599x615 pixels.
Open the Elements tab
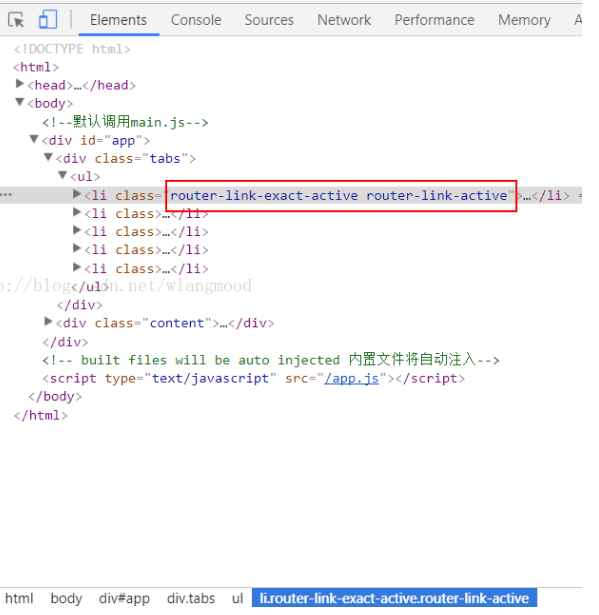point(118,20)
